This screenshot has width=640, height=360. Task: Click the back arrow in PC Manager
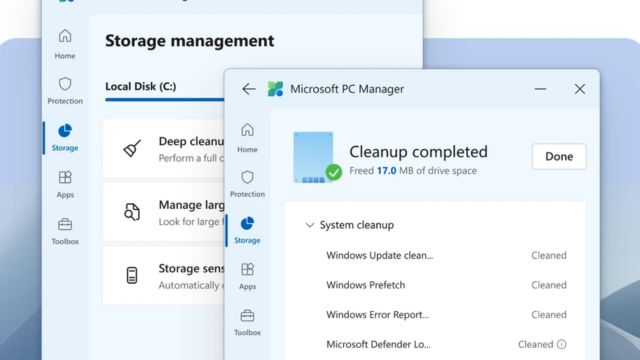pos(249,89)
